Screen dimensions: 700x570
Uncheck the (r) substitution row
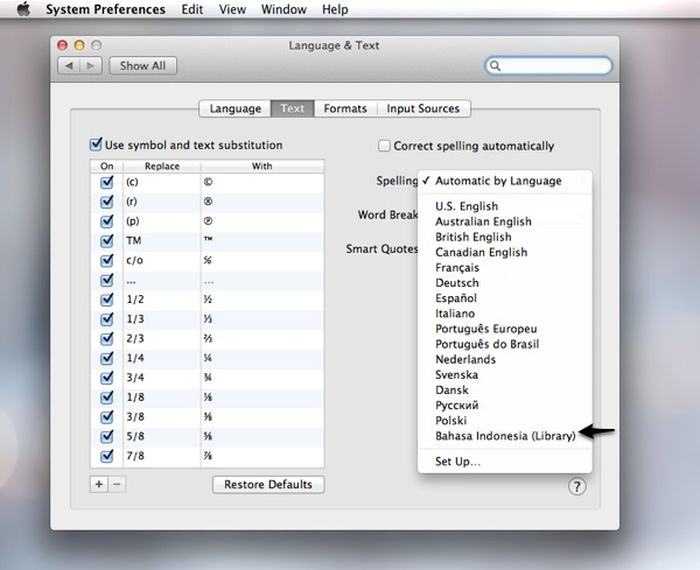107,202
